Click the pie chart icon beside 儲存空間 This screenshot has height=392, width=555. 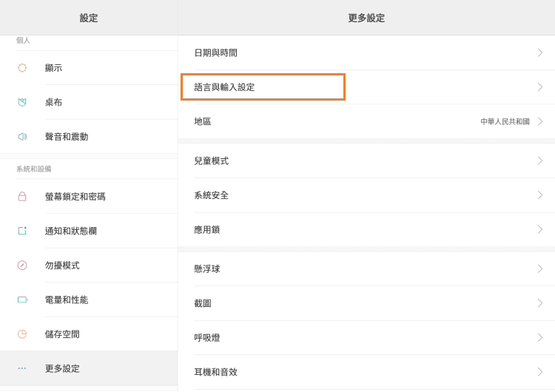22,334
